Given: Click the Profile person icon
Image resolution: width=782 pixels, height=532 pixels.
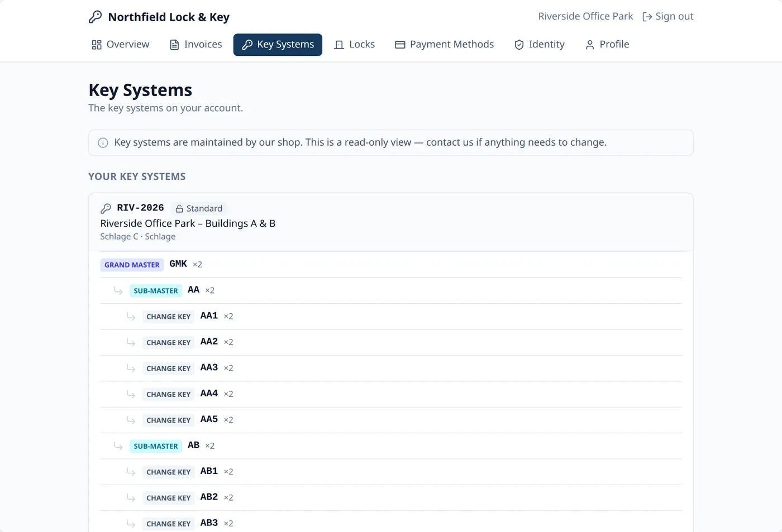Looking at the screenshot, I should tap(590, 45).
